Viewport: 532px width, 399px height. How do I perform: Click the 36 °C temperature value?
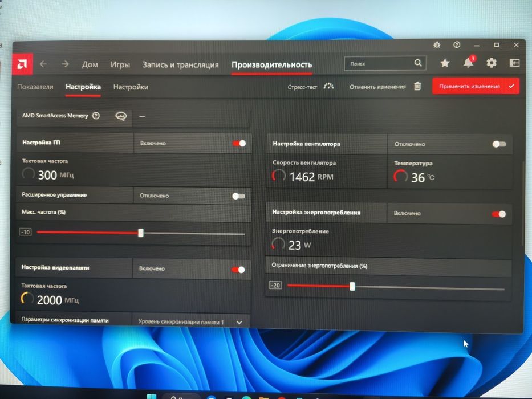coord(423,177)
